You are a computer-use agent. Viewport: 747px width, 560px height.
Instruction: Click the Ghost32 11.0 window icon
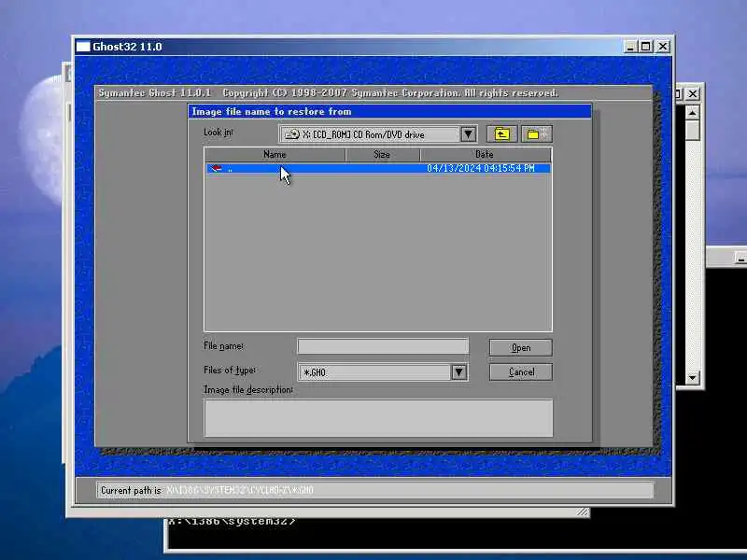coord(83,47)
